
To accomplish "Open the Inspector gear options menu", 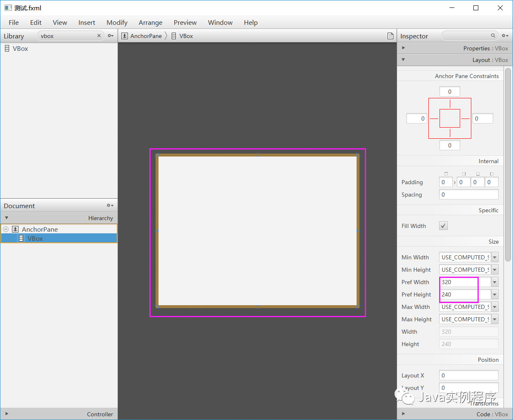I will [505, 36].
